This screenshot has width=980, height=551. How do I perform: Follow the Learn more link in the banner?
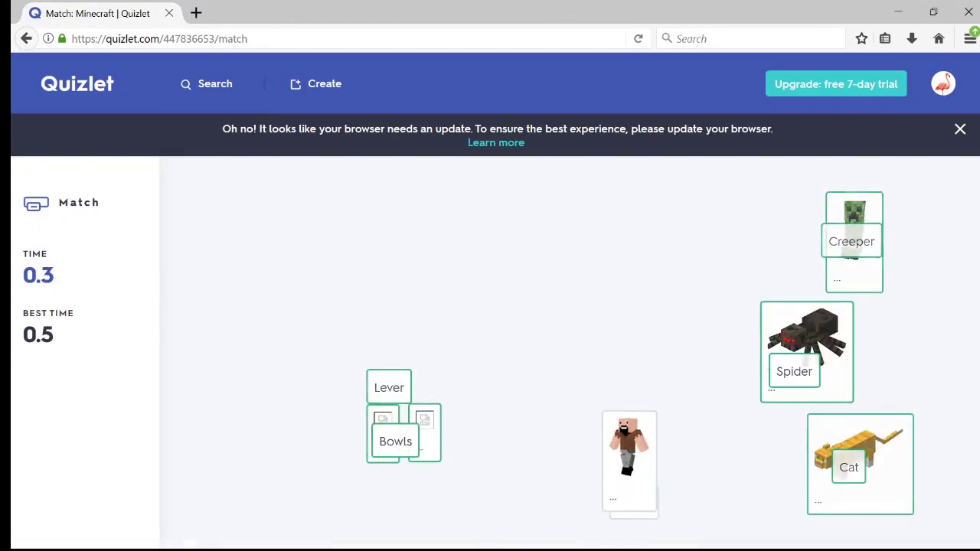click(x=496, y=142)
